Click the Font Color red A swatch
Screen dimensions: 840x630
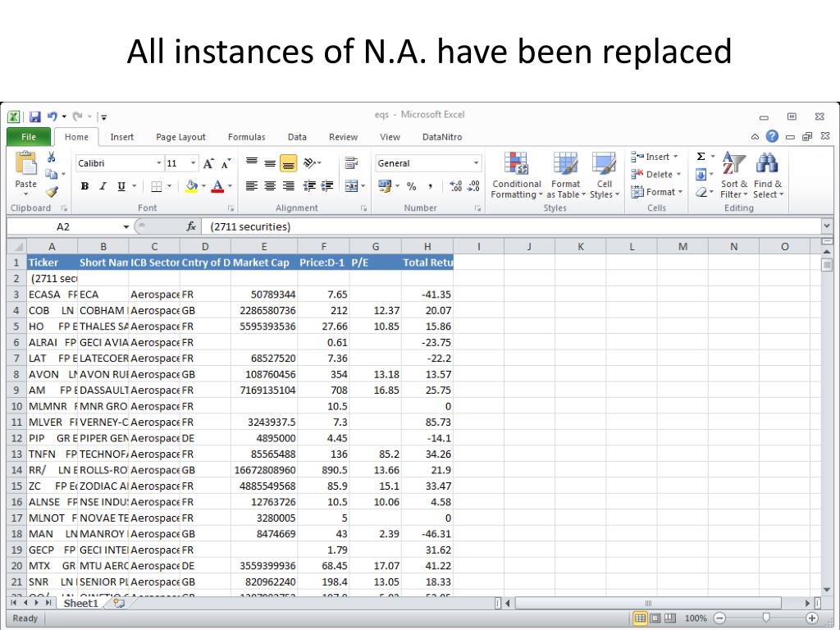click(217, 186)
